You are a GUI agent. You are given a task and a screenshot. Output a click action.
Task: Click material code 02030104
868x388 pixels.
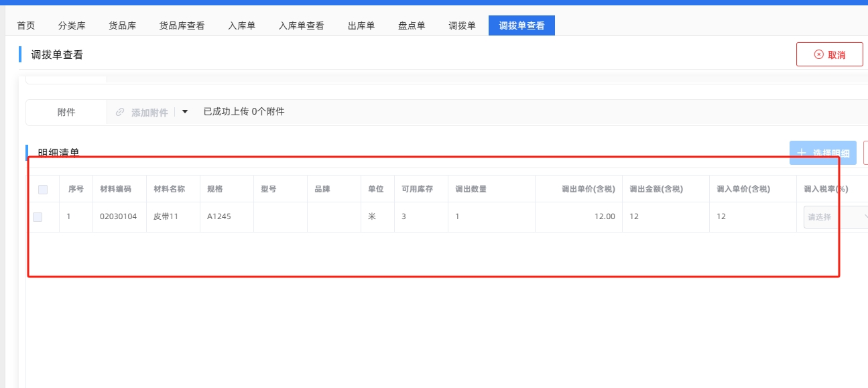[x=118, y=216]
